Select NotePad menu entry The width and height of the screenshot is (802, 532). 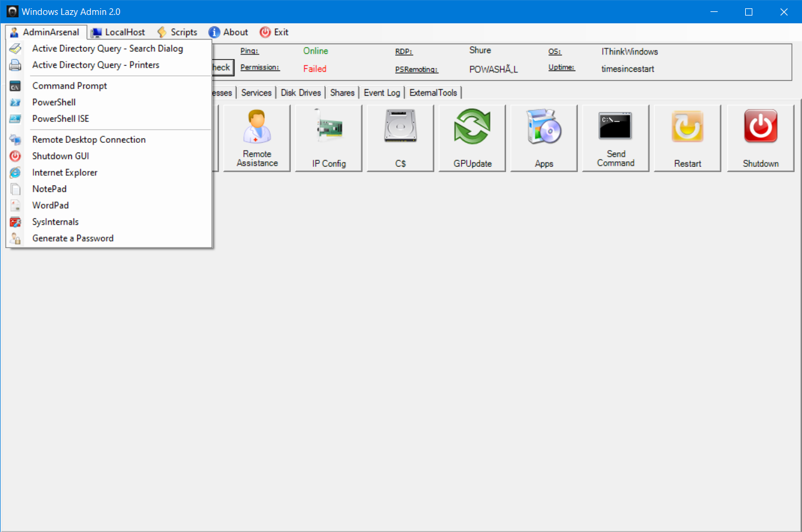tap(109, 189)
